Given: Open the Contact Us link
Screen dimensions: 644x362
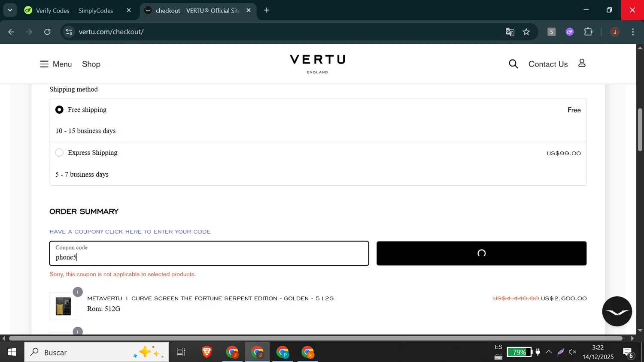Looking at the screenshot, I should (548, 64).
